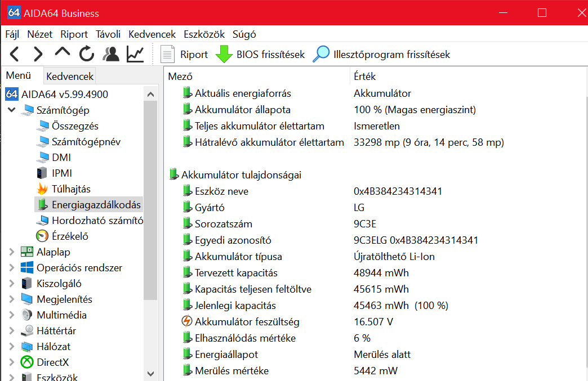Click the motherboard icon beside Alaplap
The image size is (588, 381).
click(27, 252)
